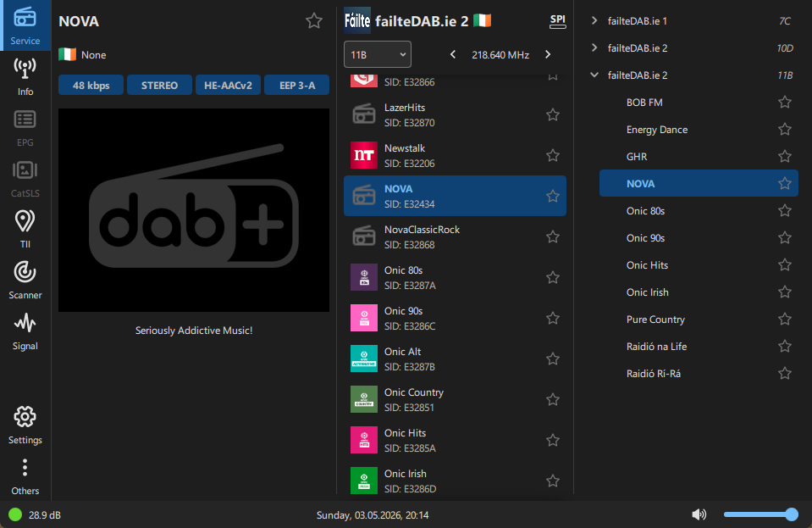Open the CatSLS slideshow view
812x528 pixels.
25,179
